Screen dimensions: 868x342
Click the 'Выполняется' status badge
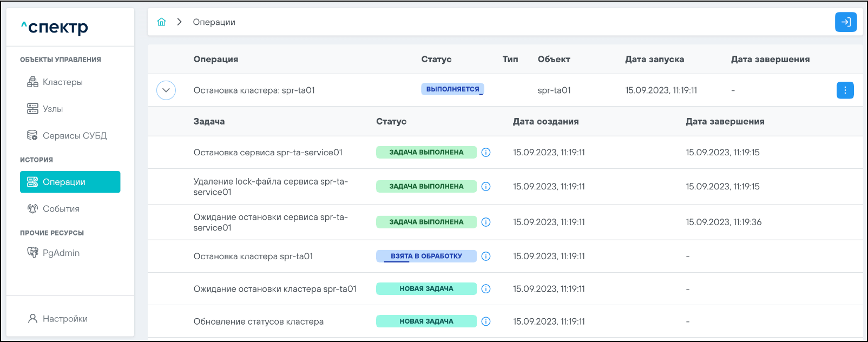[x=452, y=89]
